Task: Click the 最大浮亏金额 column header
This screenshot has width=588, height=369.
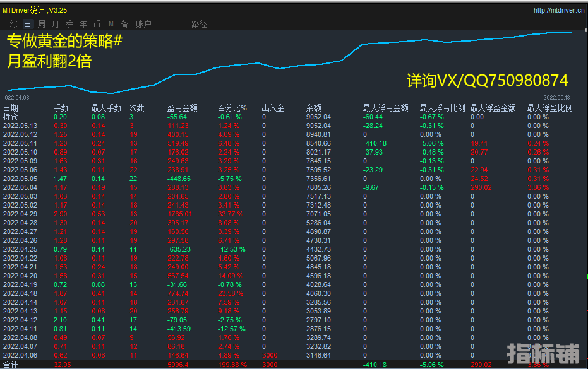Action: 385,108
